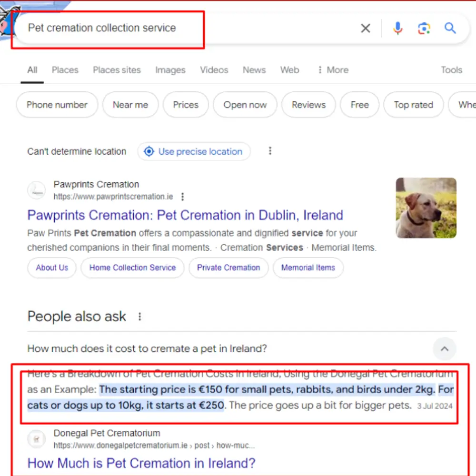Open People also ask options dots
The image size is (476, 476).
point(139,317)
